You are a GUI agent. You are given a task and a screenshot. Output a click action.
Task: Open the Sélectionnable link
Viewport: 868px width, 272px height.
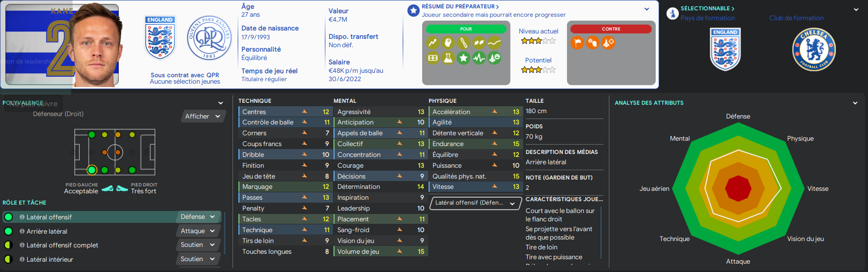click(x=707, y=8)
